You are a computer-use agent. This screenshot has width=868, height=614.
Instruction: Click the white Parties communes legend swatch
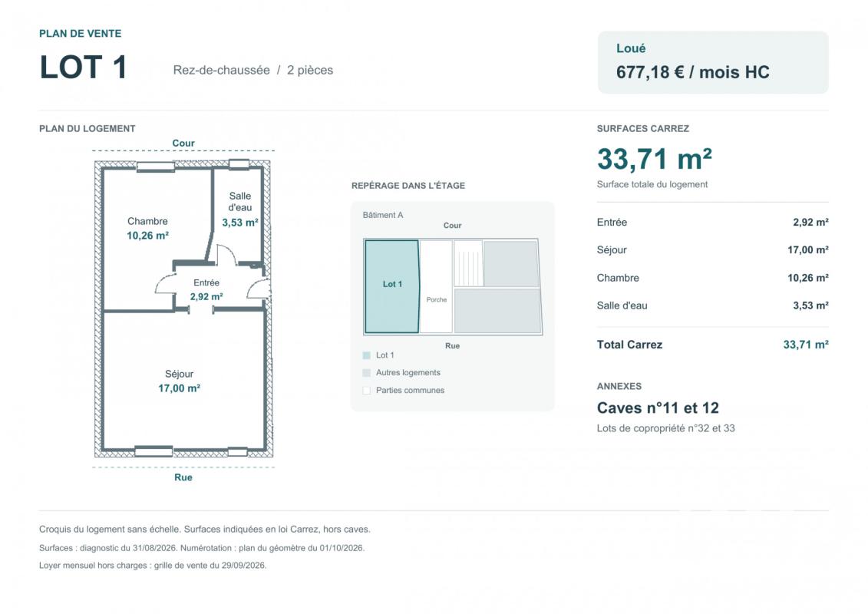pos(367,391)
